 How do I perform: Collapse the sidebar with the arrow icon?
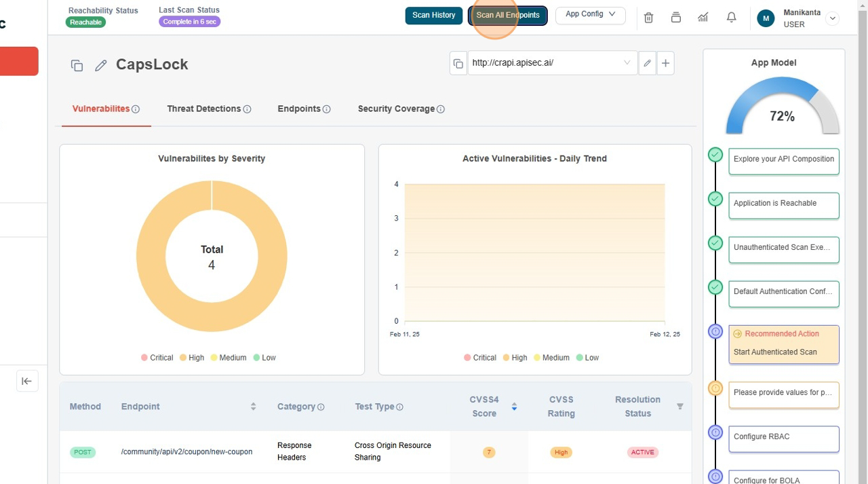click(x=27, y=381)
